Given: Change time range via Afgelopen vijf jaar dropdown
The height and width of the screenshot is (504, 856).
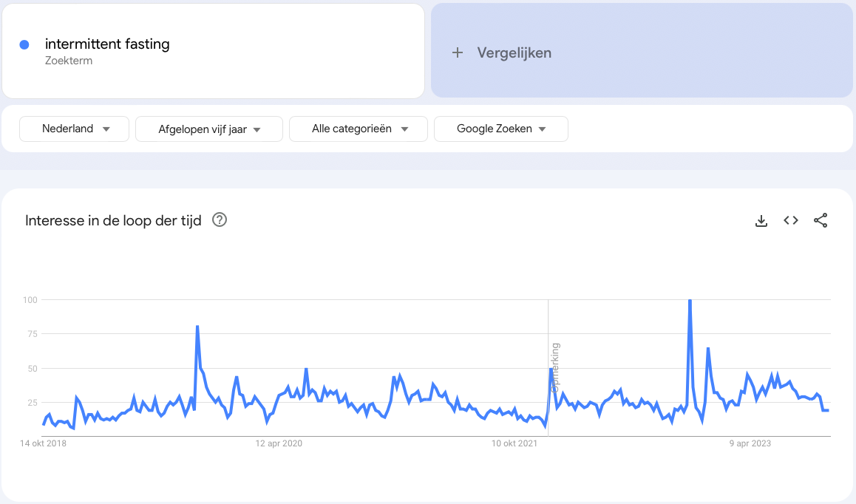Looking at the screenshot, I should coord(209,129).
